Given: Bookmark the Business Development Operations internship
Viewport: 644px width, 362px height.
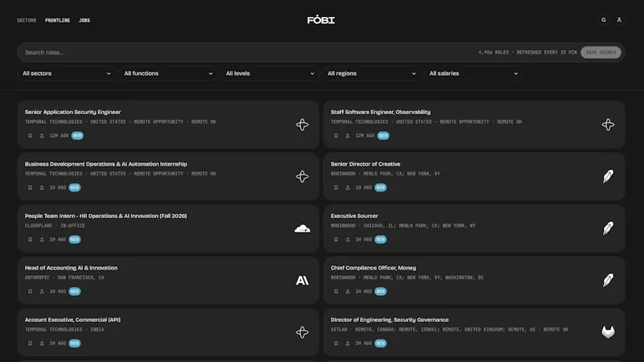Looking at the screenshot, I should [x=30, y=187].
